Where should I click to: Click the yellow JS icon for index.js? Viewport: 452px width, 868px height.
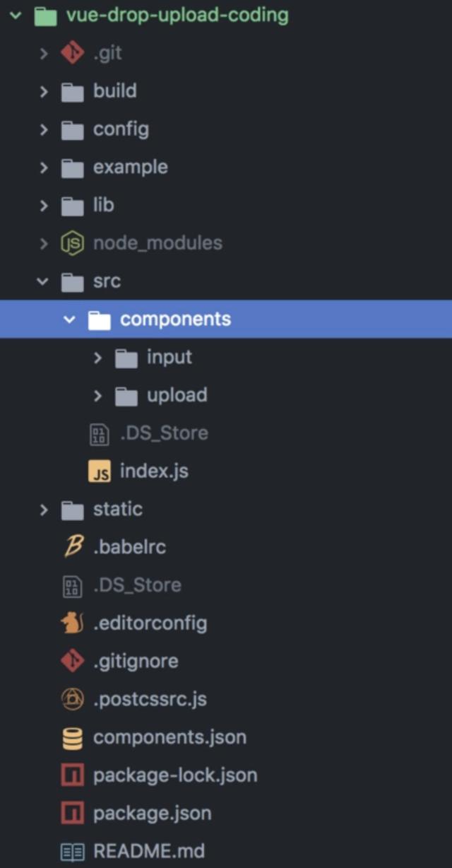100,471
